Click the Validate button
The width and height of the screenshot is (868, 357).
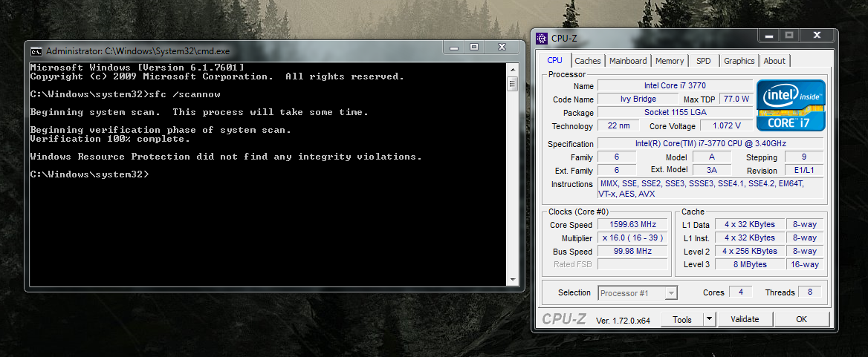pyautogui.click(x=745, y=319)
